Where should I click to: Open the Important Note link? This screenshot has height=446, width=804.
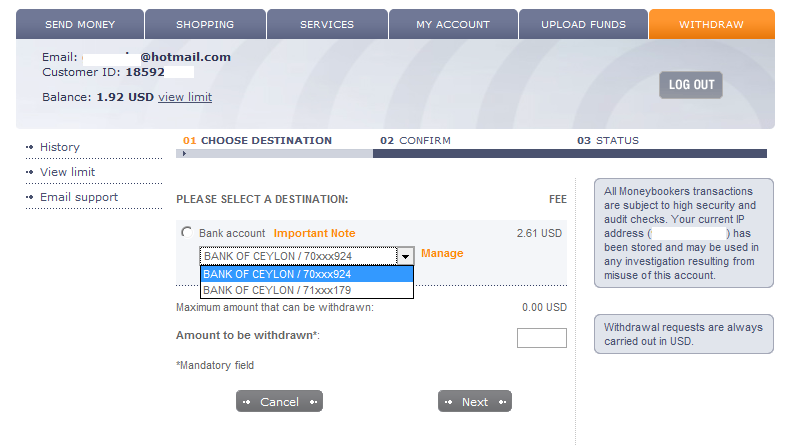point(314,234)
